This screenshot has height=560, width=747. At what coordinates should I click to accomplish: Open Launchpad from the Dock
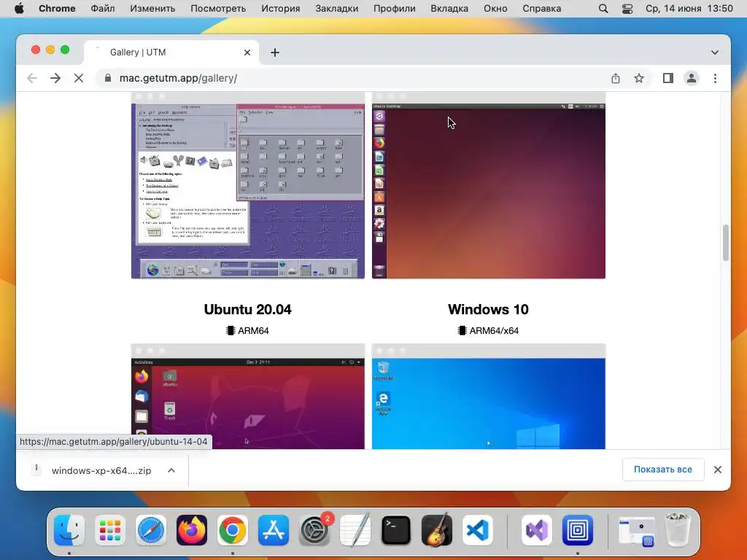110,530
